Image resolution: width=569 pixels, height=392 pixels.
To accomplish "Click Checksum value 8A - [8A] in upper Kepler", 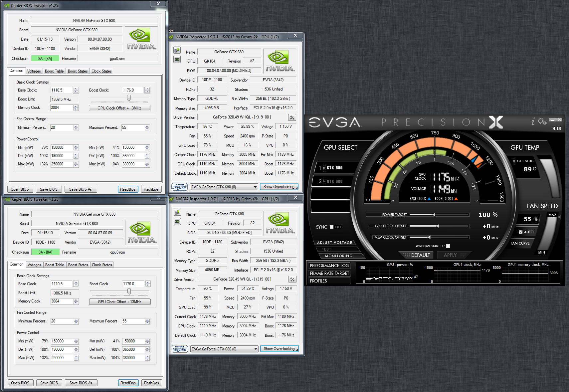I will (x=45, y=59).
